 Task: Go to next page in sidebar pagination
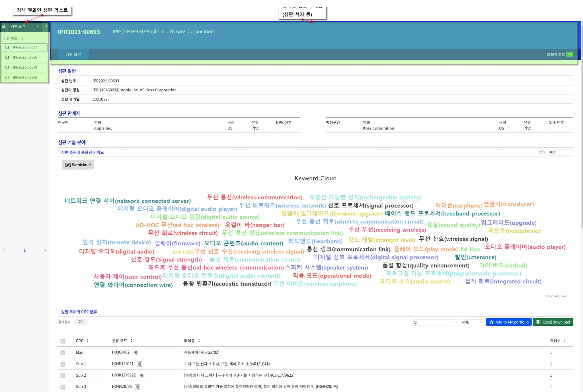(45, 250)
